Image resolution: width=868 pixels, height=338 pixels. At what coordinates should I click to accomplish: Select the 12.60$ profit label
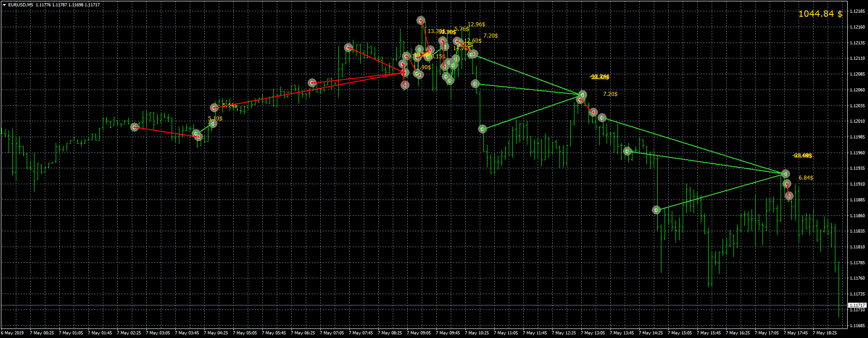[473, 41]
